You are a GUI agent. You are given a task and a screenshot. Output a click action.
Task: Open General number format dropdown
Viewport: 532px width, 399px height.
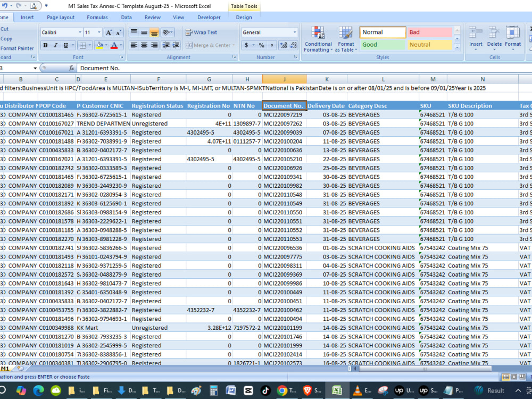295,32
